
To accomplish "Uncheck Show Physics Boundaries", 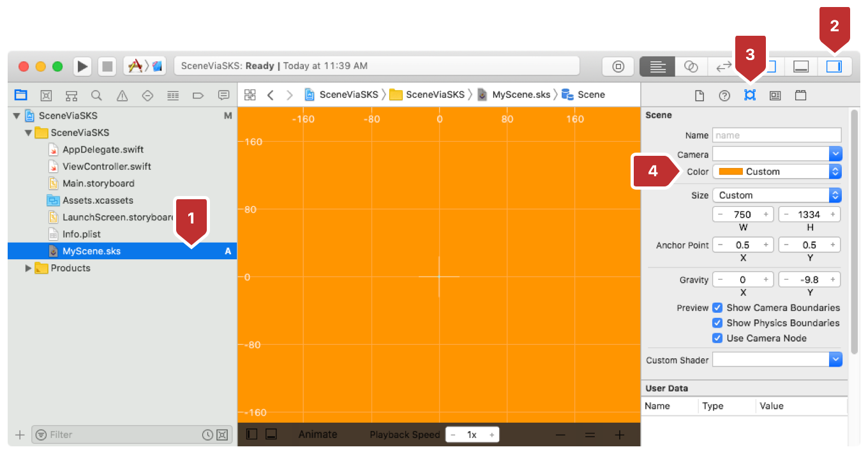I will 717,323.
